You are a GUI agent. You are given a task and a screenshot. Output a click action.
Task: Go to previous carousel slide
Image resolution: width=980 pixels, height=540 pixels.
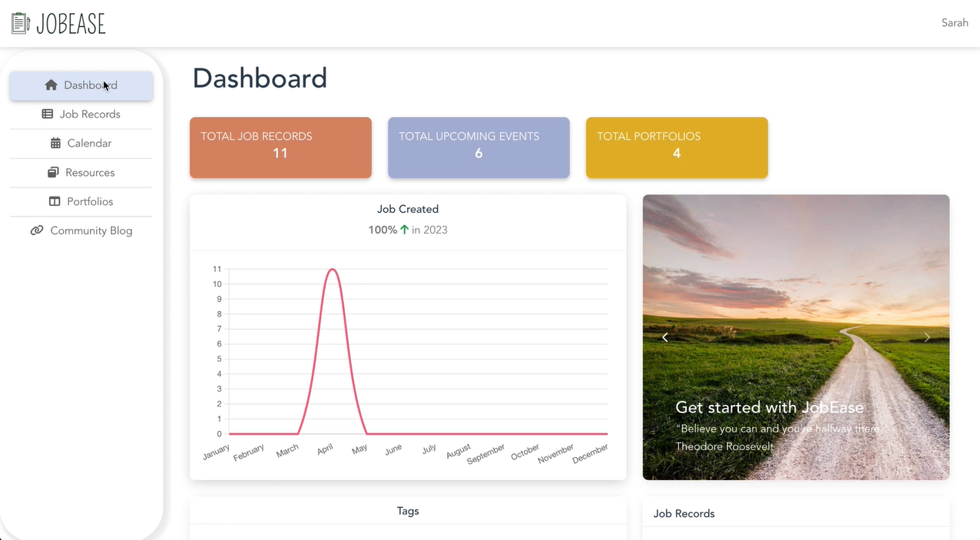[x=665, y=337]
